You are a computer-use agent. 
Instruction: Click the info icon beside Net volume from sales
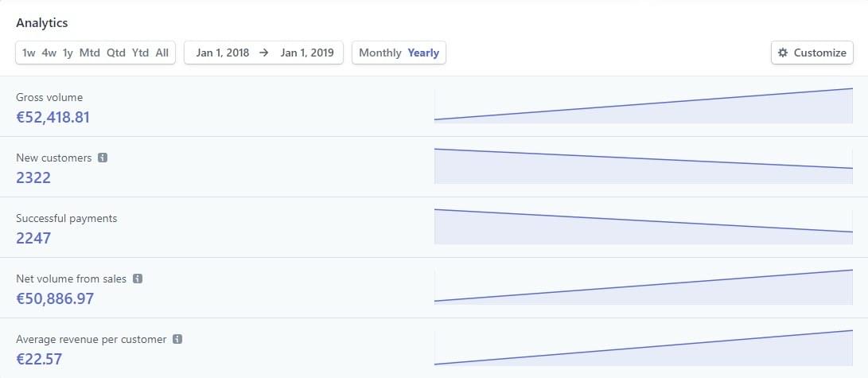138,279
